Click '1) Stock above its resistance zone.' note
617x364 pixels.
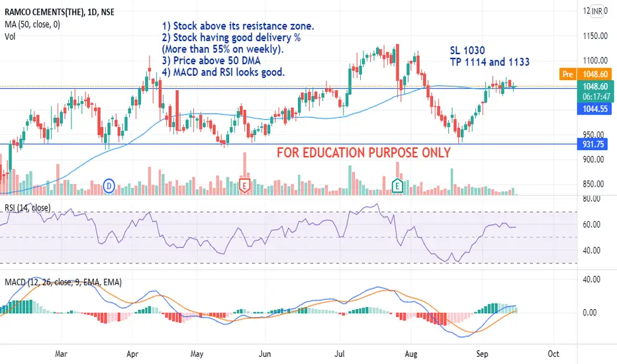click(238, 26)
